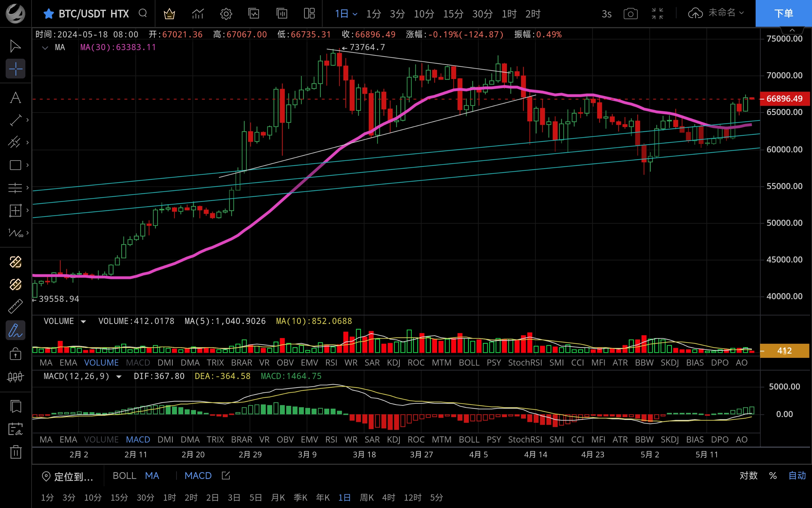Click the collapse fullscreen arrows icon

click(657, 14)
